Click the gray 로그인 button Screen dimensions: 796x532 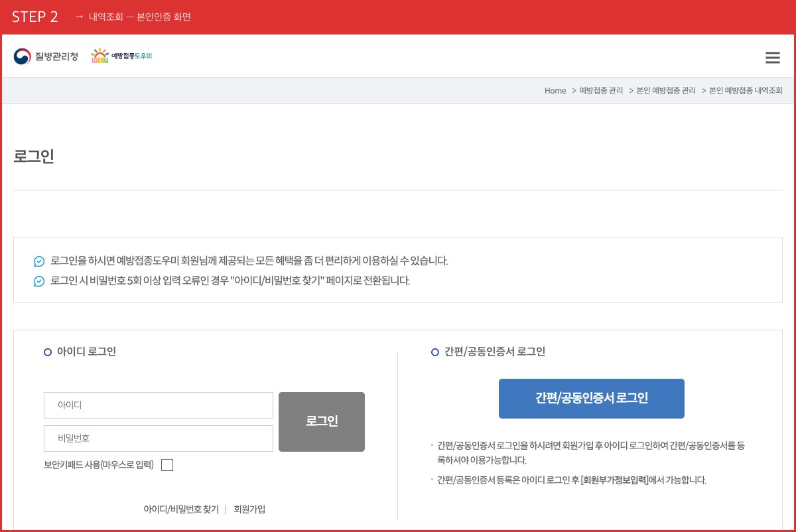click(x=322, y=422)
